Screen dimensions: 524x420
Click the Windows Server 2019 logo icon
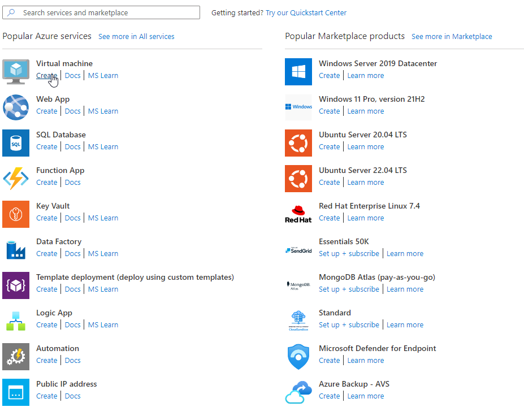[x=298, y=72]
